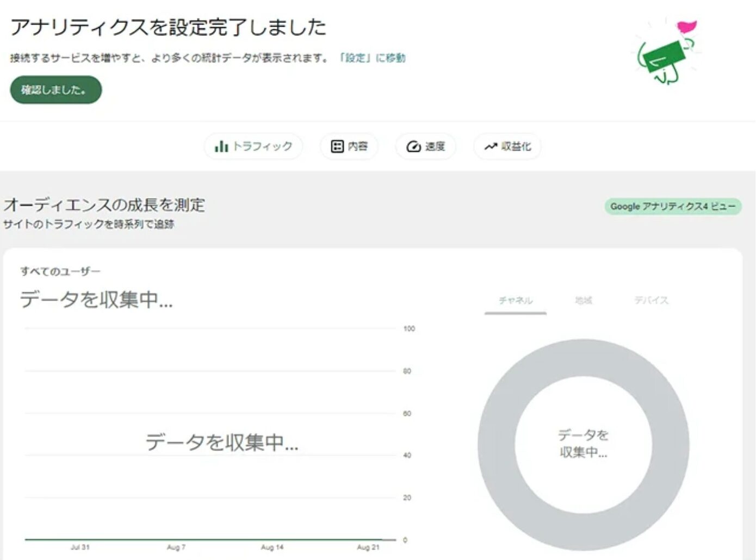Click the Jul 31 axis label
The height and width of the screenshot is (560, 756).
(x=80, y=547)
